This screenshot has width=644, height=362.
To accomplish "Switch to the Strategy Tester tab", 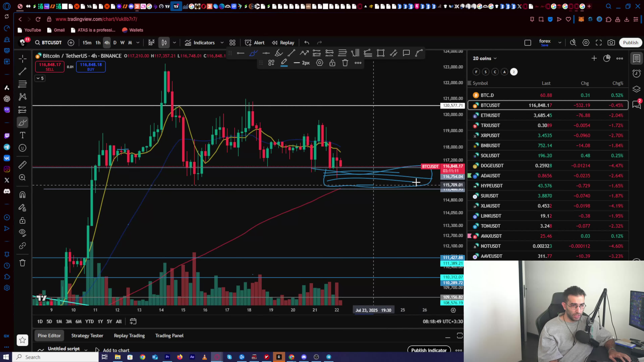I will click(x=87, y=336).
